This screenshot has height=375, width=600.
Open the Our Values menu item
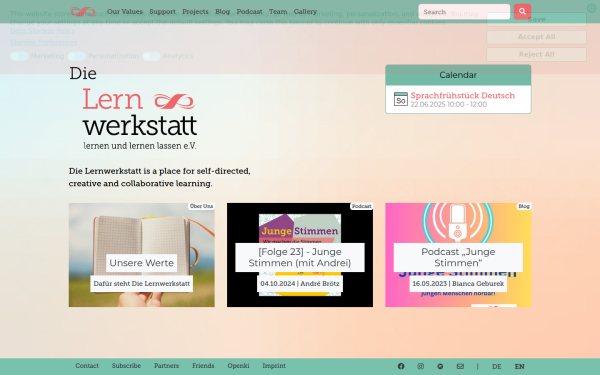coord(125,11)
